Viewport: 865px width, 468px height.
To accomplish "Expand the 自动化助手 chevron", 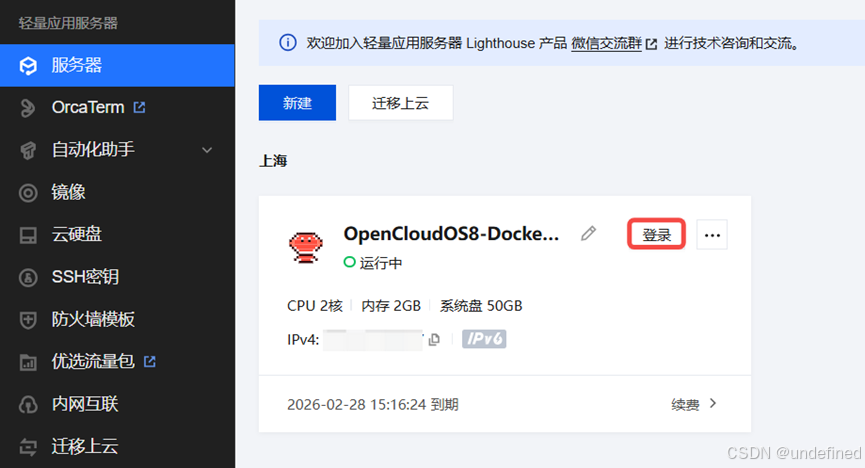I will [x=207, y=150].
